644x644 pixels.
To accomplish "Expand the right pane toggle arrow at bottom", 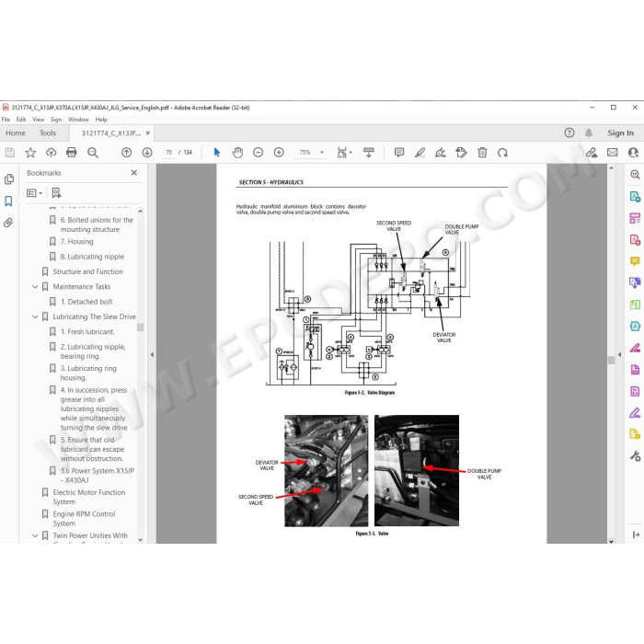I will click(636, 535).
